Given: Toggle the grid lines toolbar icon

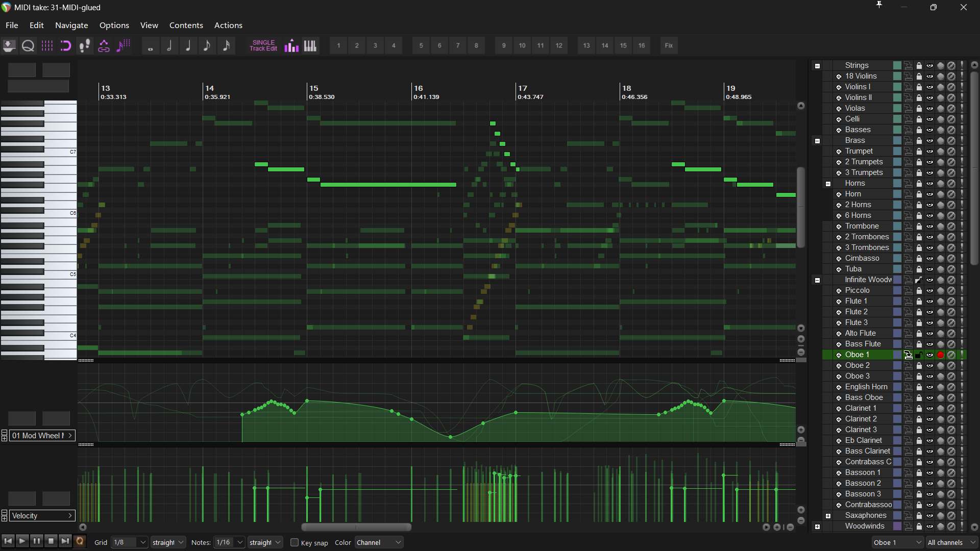Looking at the screenshot, I should (x=47, y=46).
